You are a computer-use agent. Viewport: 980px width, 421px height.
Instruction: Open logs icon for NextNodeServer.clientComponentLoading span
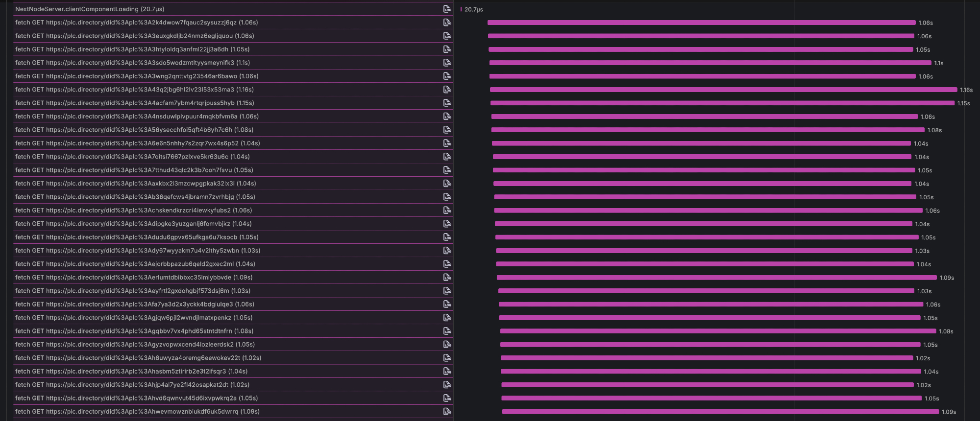click(x=447, y=9)
